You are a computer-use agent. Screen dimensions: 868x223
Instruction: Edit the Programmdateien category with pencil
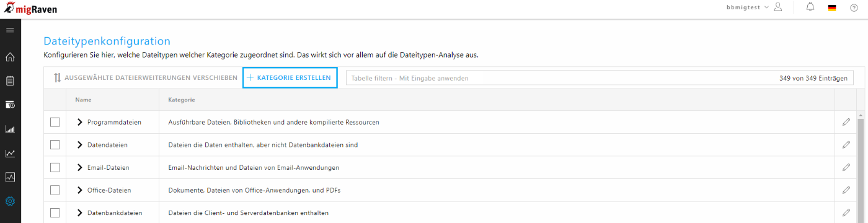click(x=846, y=122)
